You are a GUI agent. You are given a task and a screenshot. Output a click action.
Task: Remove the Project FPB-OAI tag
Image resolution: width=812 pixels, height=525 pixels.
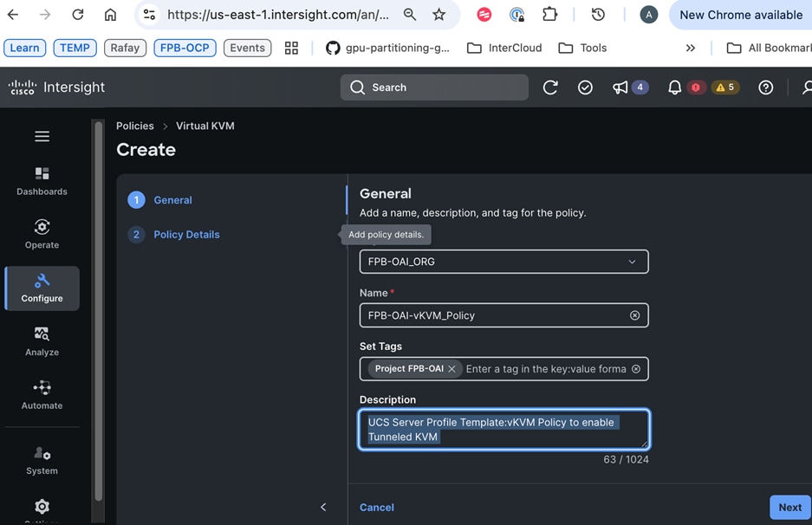point(451,369)
